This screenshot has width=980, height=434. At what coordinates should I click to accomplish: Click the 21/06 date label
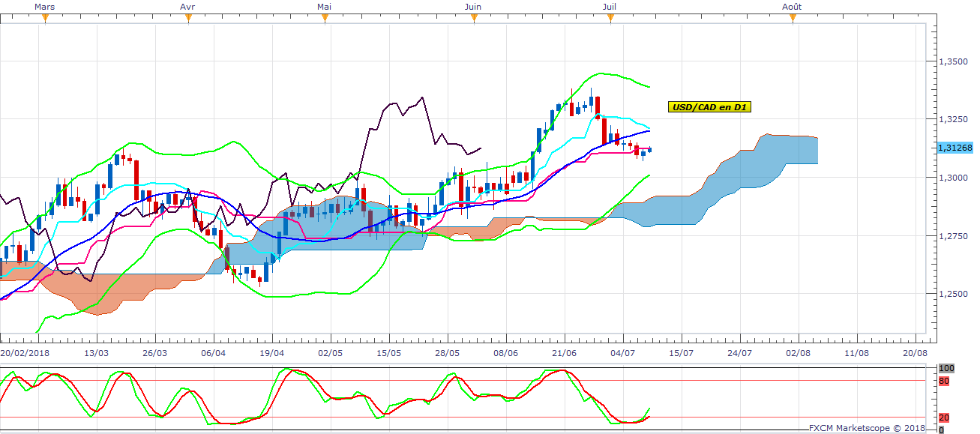tap(564, 352)
